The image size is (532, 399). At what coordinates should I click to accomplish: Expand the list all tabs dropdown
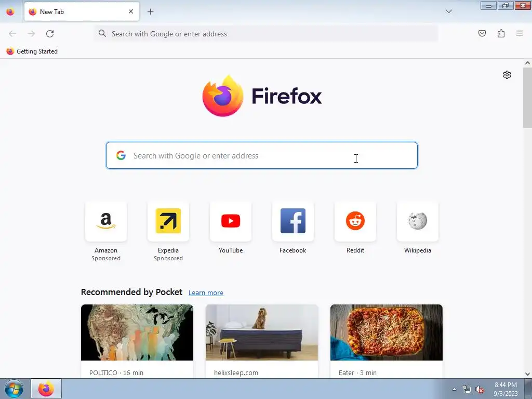coord(448,11)
